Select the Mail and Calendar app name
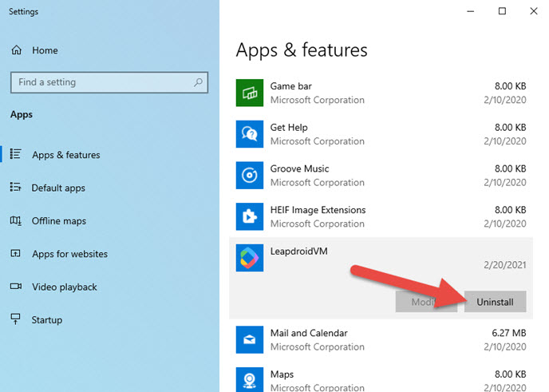549x392 pixels. point(309,333)
